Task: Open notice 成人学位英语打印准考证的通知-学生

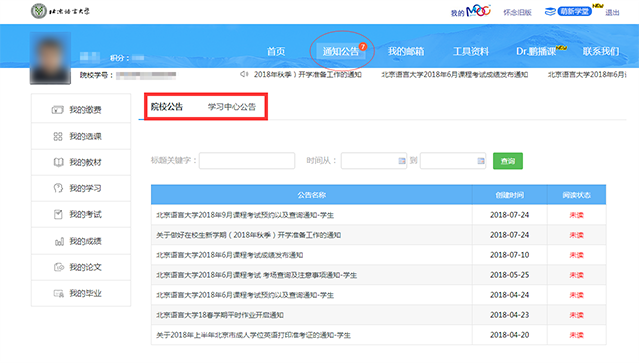Action: click(x=253, y=335)
